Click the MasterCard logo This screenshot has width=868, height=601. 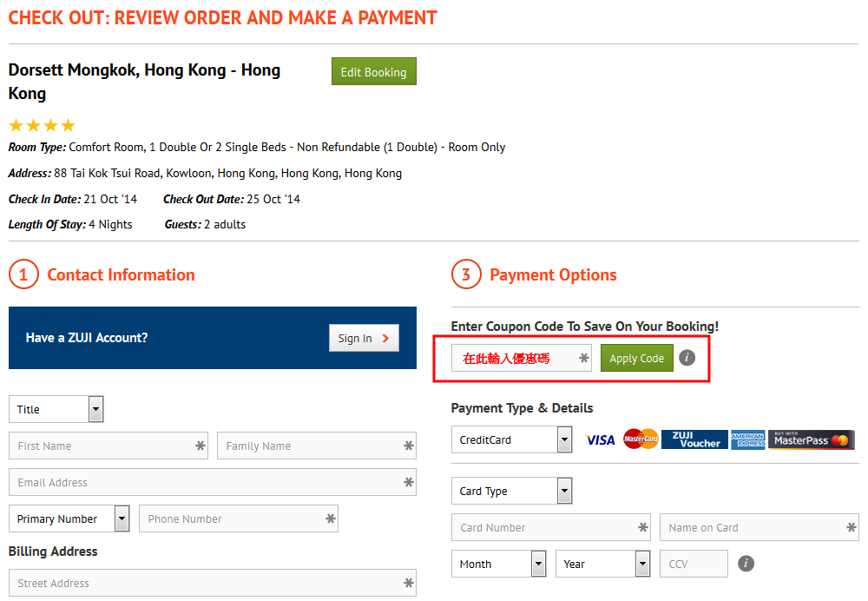click(641, 439)
